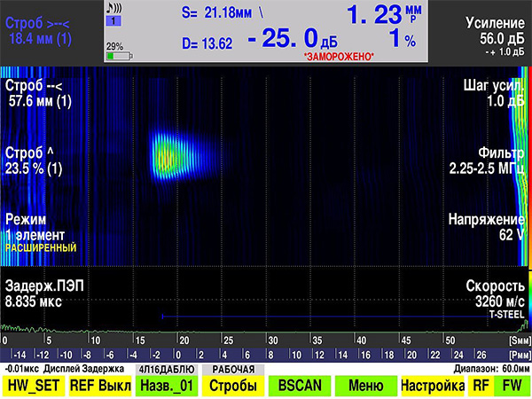The height and width of the screenshot is (399, 532).
Task: Click the blue gate line start marker
Action: [163, 317]
